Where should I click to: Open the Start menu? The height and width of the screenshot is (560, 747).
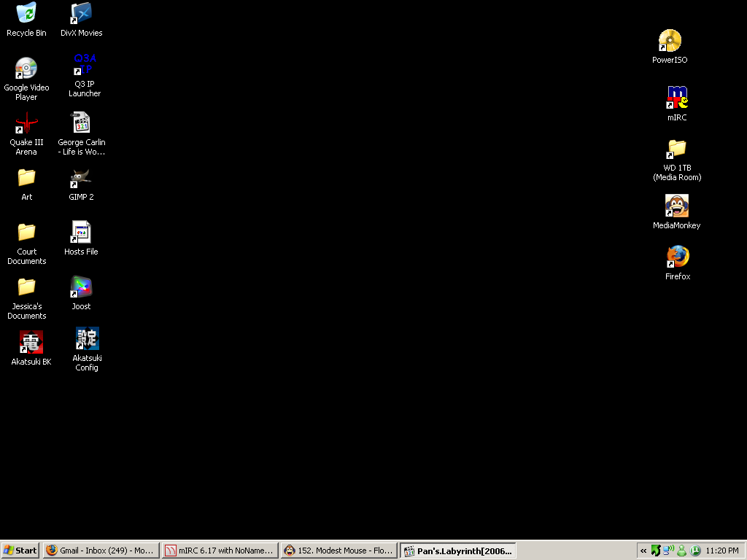[20, 551]
